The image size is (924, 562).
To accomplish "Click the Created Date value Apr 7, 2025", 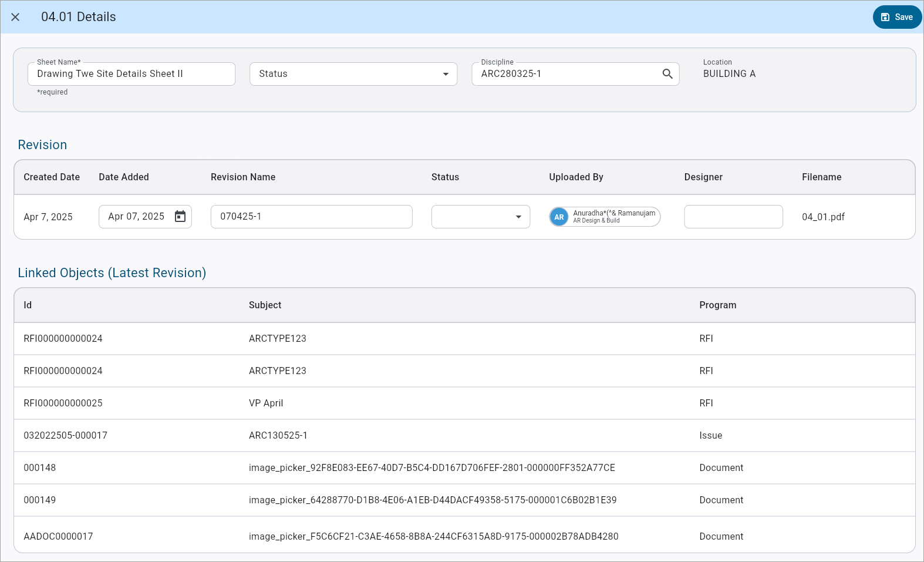I will click(48, 217).
